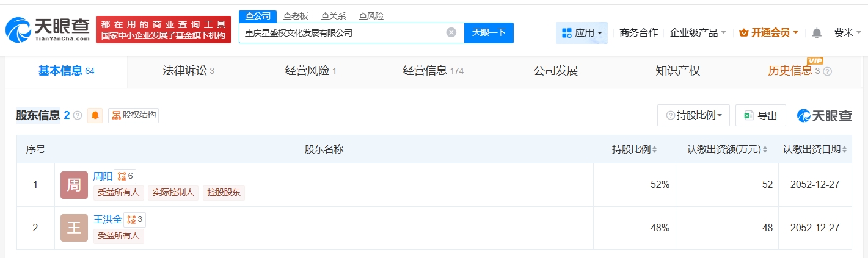Click 周阳's avatar icon
This screenshot has height=258, width=868.
point(74,185)
